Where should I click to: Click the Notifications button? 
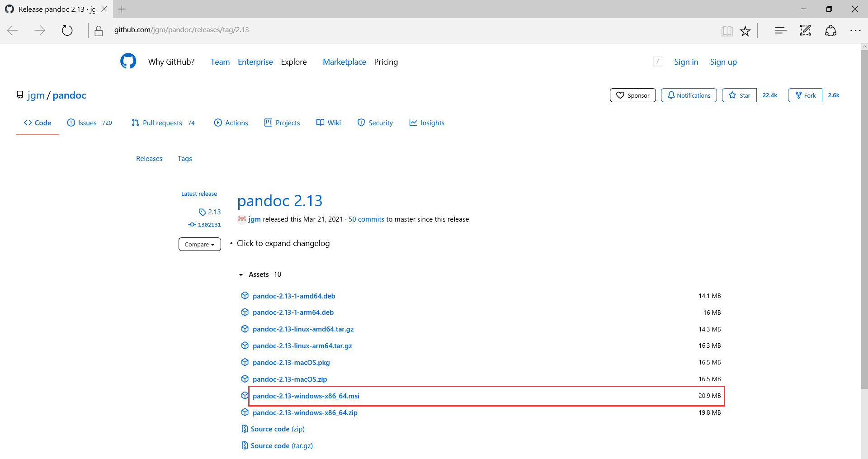click(689, 95)
